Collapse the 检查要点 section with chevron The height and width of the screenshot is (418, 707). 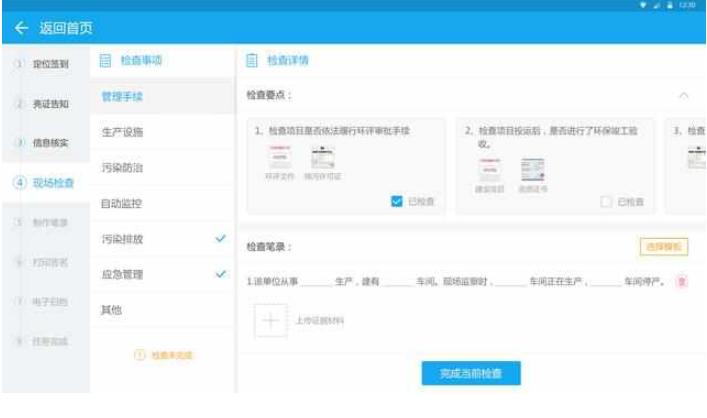point(684,96)
